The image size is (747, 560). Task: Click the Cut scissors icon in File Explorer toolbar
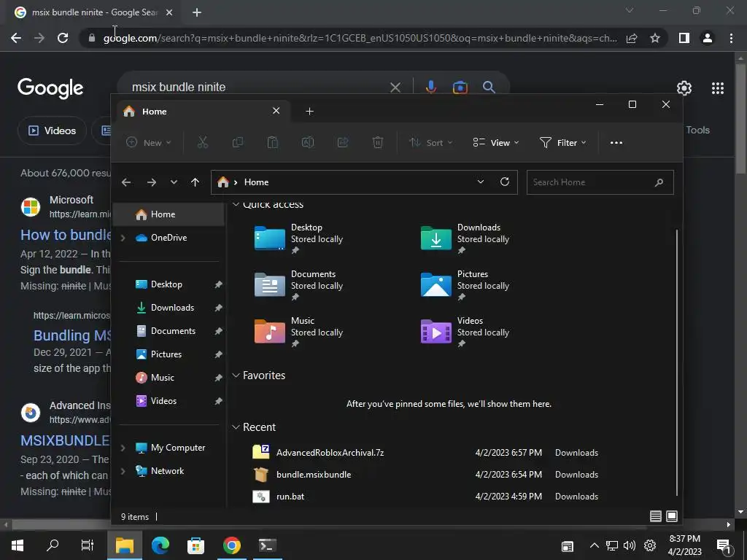[203, 142]
